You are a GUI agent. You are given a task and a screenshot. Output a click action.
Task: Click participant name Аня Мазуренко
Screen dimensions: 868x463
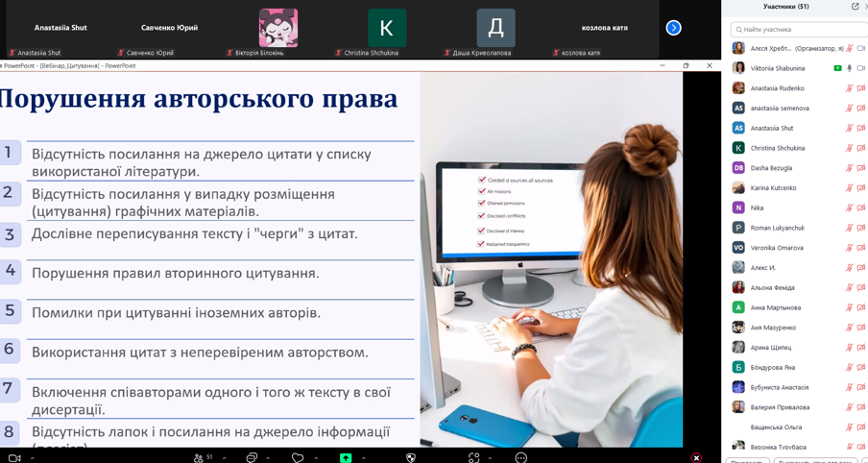click(773, 328)
